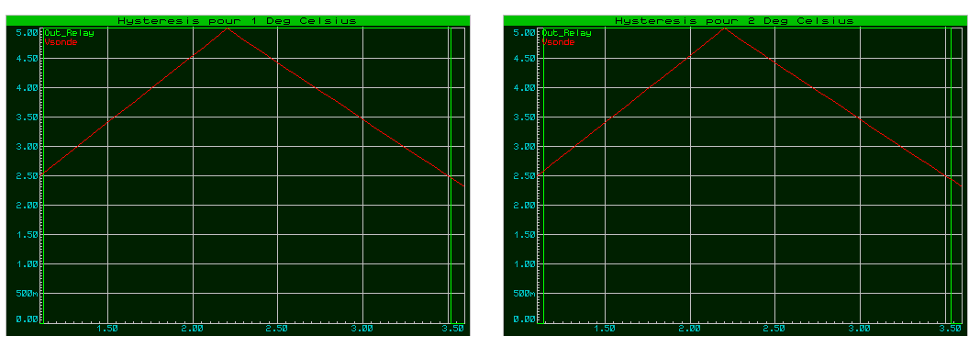The height and width of the screenshot is (347, 980).
Task: Select the 'Hysteresis pour 2 Deg Celsius' title bar
Action: coord(735,20)
